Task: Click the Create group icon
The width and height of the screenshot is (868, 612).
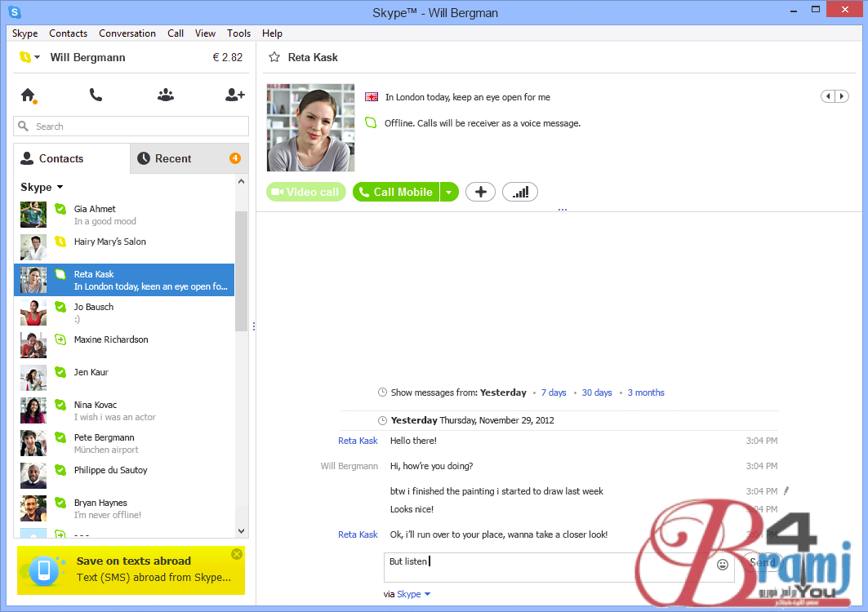Action: (166, 95)
